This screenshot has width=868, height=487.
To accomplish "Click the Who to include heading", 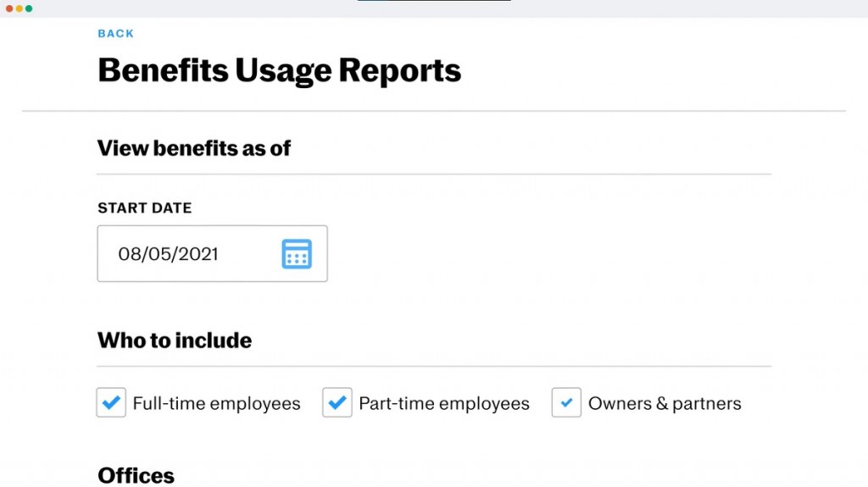I will [x=175, y=340].
